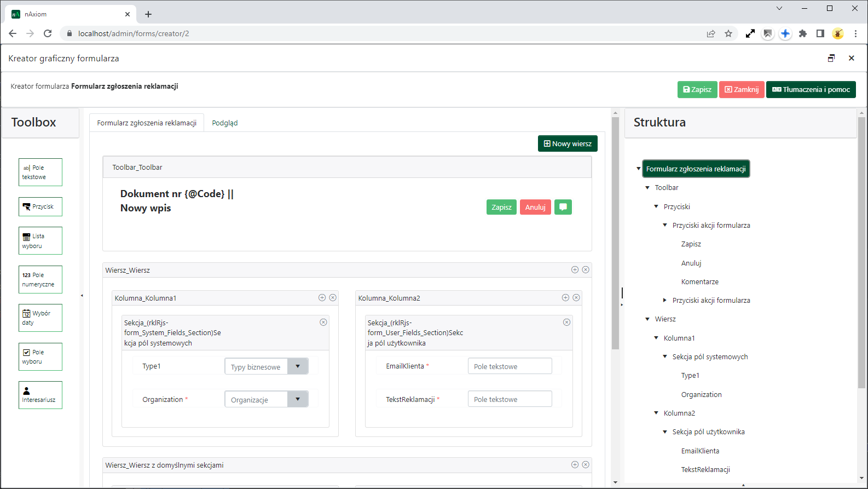Select the Wybór daty toolbox item
Screen dimensions: 868x489
(x=40, y=318)
